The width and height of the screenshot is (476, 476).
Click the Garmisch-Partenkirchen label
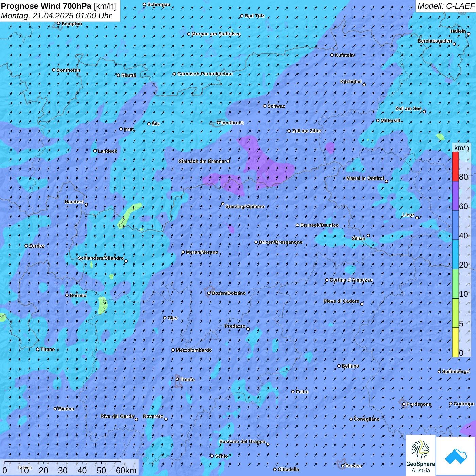coord(205,74)
